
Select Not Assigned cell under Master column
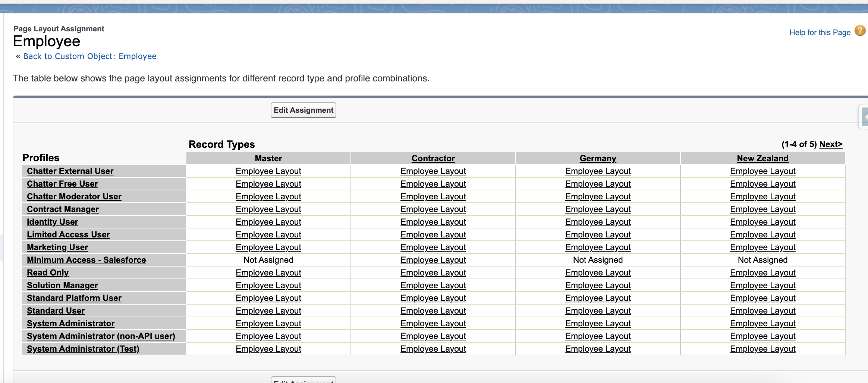click(268, 260)
